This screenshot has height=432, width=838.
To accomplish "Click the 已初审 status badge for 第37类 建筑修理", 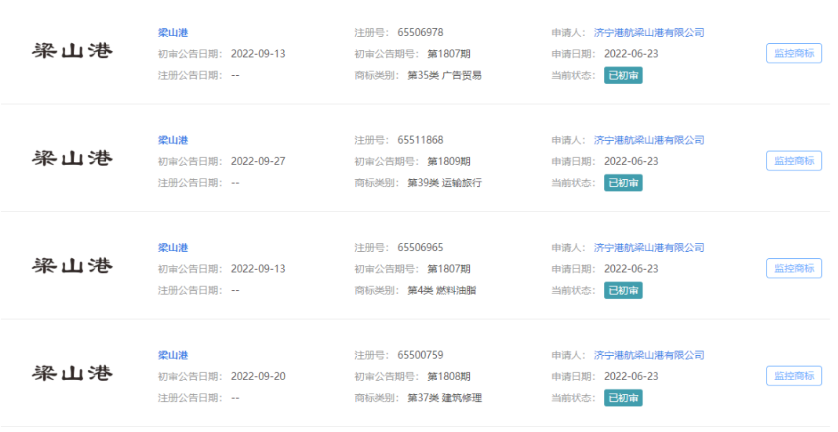I will (x=623, y=398).
